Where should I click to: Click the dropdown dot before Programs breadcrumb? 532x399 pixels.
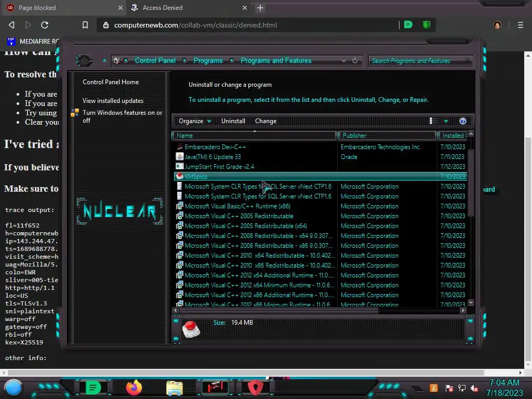[184, 61]
